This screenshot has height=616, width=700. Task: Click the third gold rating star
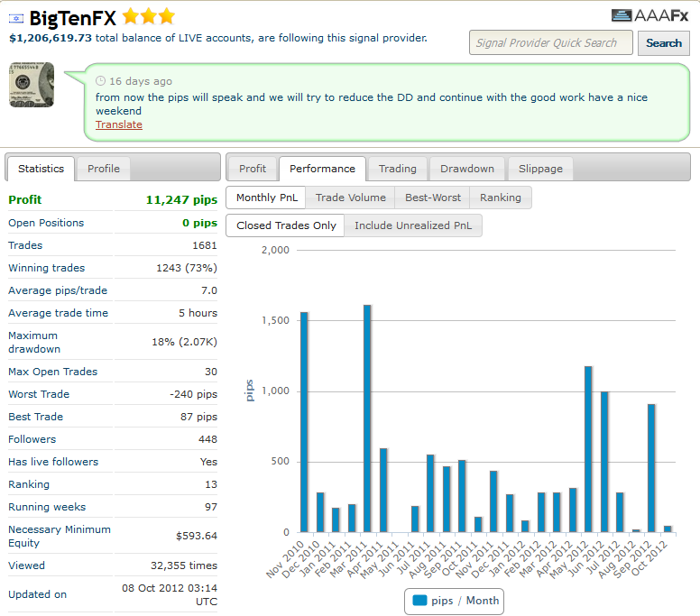coord(166,16)
